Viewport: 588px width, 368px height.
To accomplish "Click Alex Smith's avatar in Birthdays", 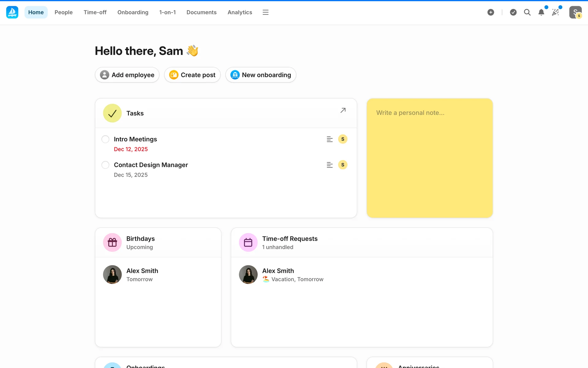I will (112, 274).
